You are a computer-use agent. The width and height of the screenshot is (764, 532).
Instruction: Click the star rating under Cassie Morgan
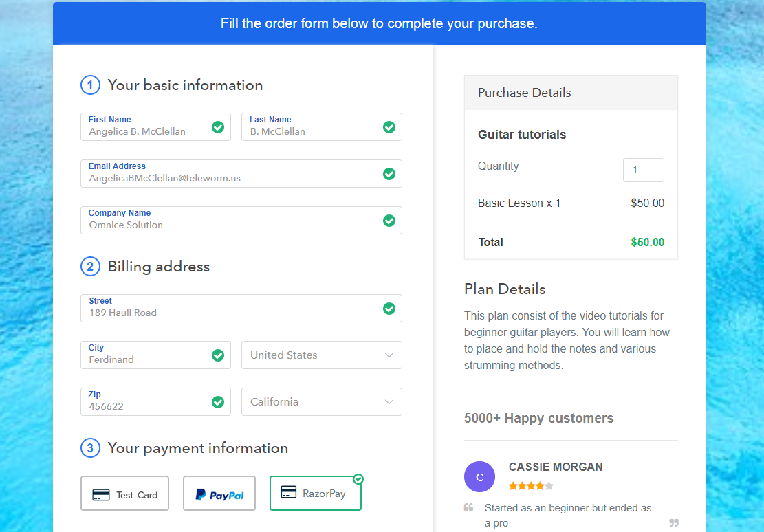[x=531, y=485]
